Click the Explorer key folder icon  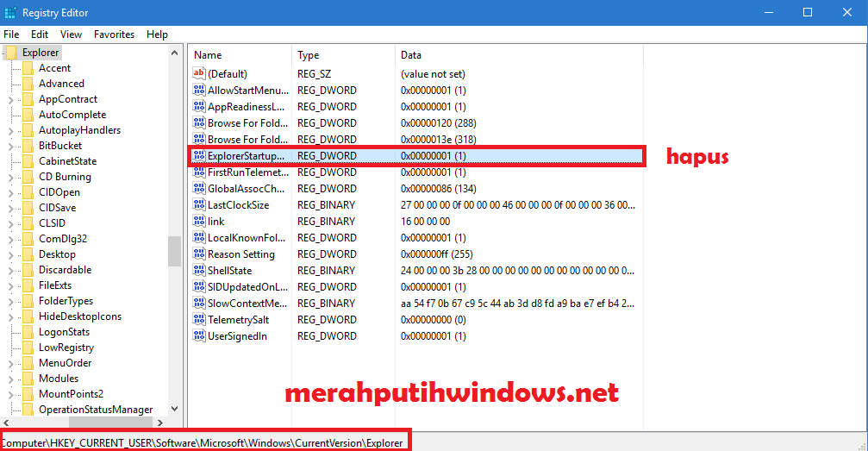(11, 53)
